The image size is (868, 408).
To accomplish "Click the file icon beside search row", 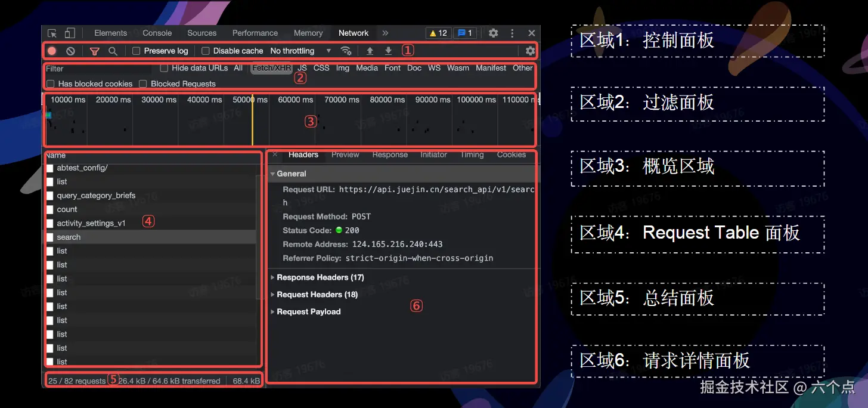I will pyautogui.click(x=50, y=237).
